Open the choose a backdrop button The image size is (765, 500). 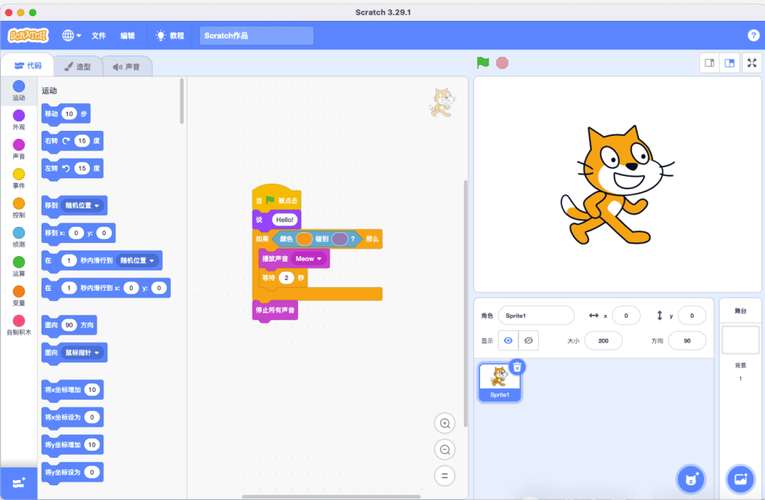click(740, 479)
